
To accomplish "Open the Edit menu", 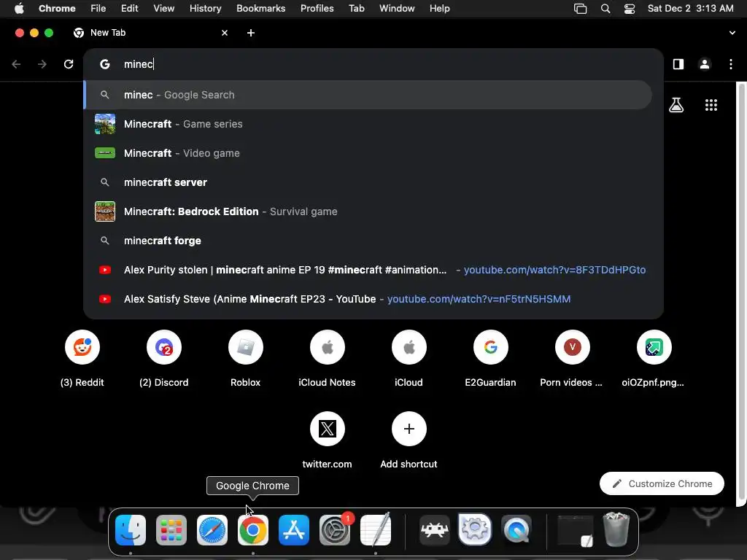I will [130, 9].
